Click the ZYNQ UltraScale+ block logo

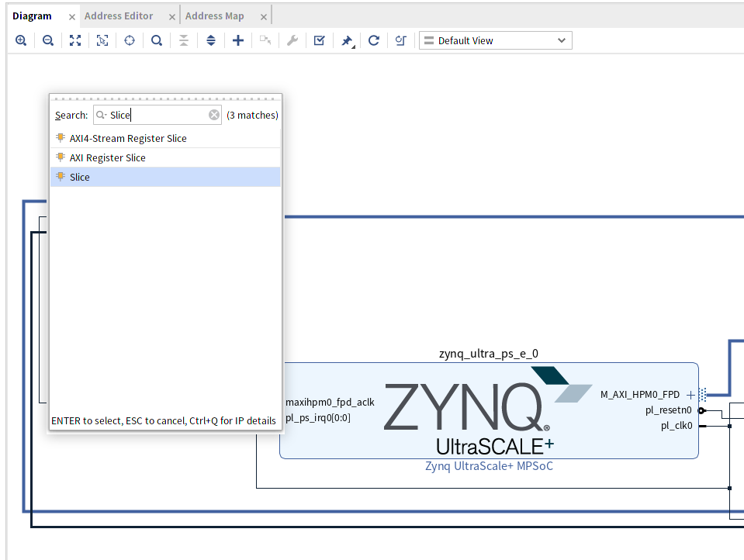coord(488,411)
